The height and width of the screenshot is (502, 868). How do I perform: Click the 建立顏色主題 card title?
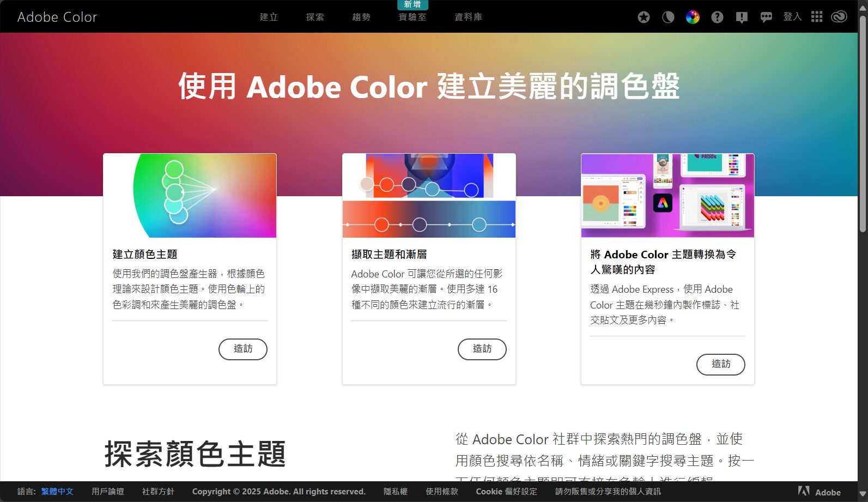coord(145,255)
